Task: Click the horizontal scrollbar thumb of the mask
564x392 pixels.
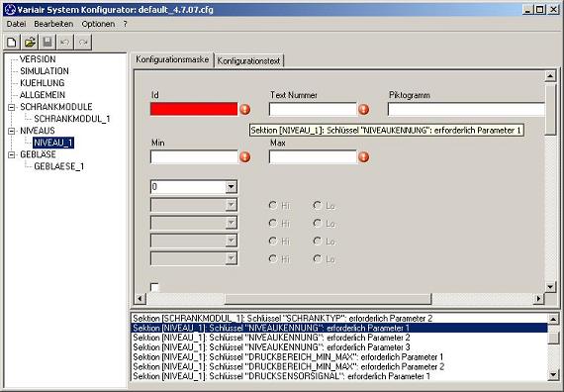Action: coord(329,299)
